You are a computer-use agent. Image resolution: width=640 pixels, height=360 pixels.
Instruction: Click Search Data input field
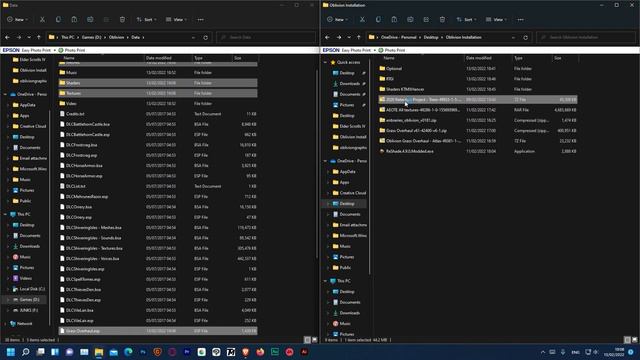[266, 37]
